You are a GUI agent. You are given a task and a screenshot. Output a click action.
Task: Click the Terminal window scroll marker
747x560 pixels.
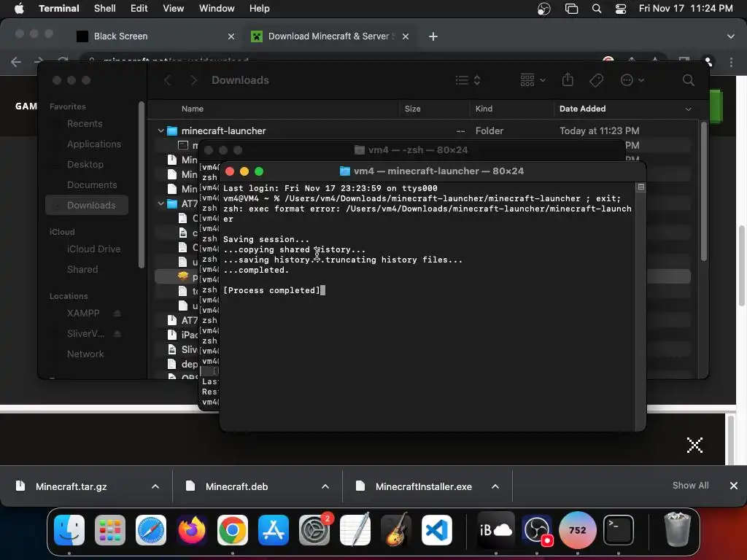pyautogui.click(x=640, y=187)
